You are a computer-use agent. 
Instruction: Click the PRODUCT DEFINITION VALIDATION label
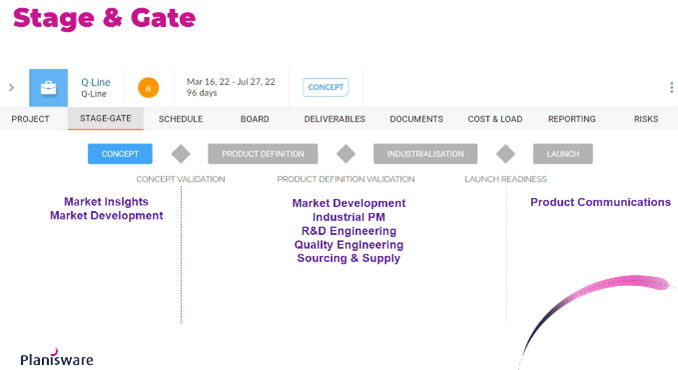346,179
